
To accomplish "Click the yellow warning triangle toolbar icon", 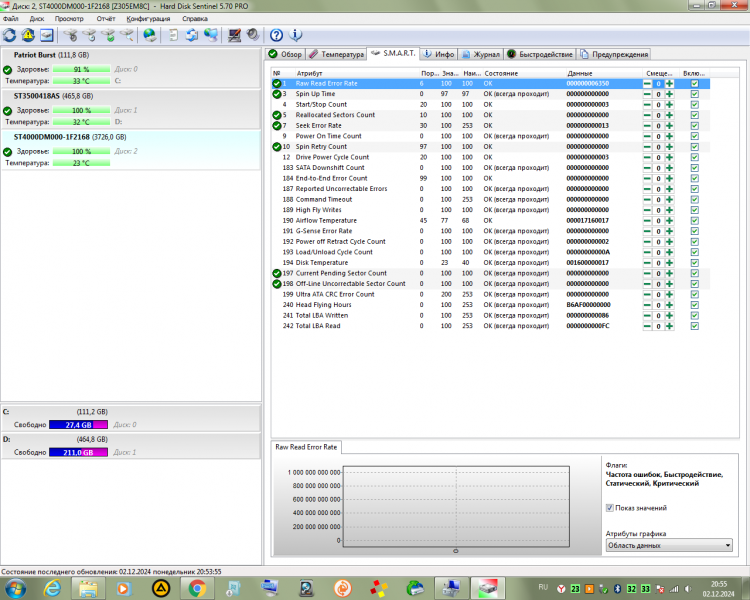I will tap(28, 35).
